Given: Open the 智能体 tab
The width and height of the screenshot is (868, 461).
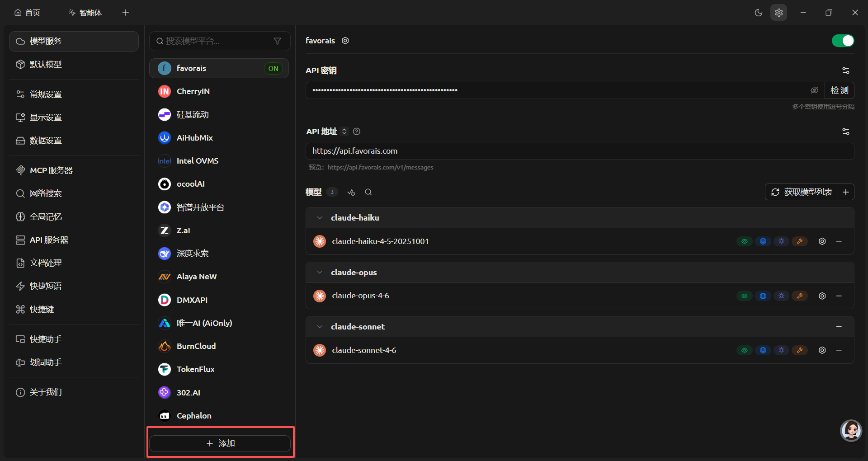Looking at the screenshot, I should point(85,13).
